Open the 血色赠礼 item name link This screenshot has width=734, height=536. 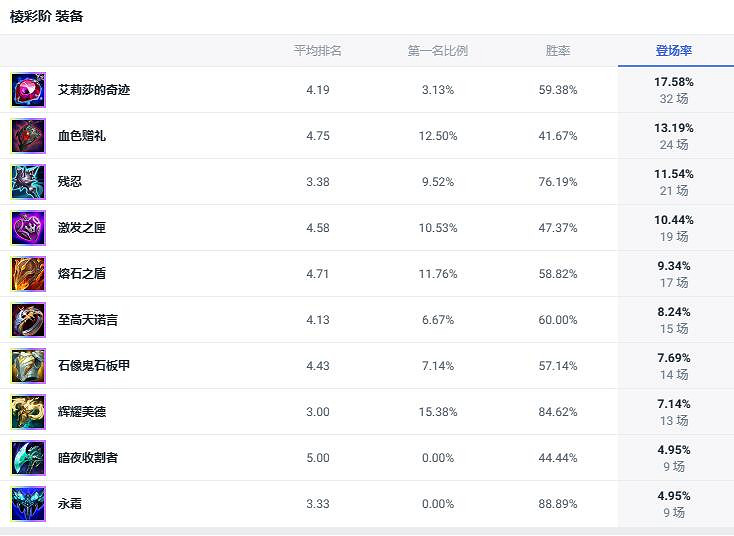[82, 136]
